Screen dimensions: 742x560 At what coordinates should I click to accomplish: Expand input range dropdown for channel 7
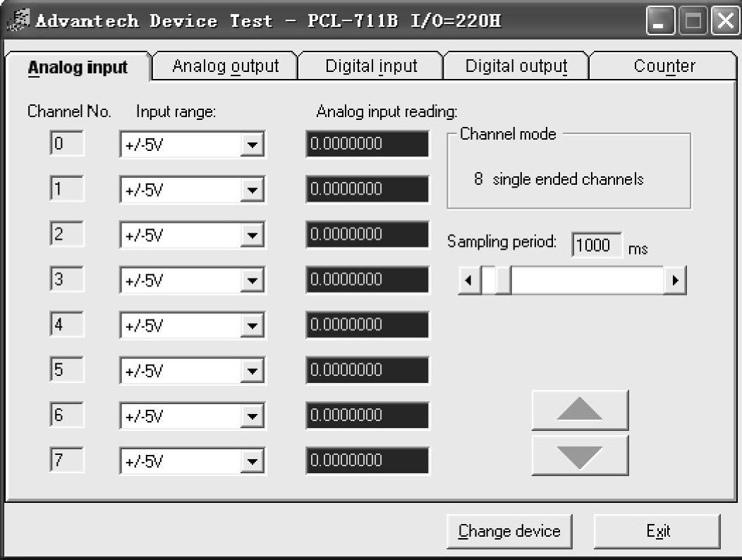[252, 461]
